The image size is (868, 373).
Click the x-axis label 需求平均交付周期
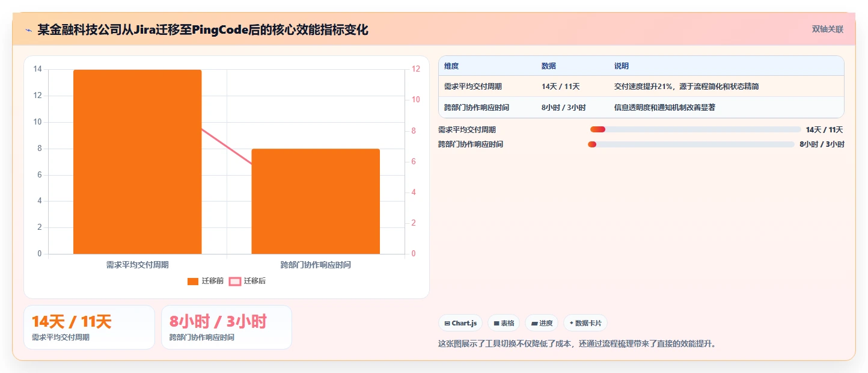click(138, 265)
